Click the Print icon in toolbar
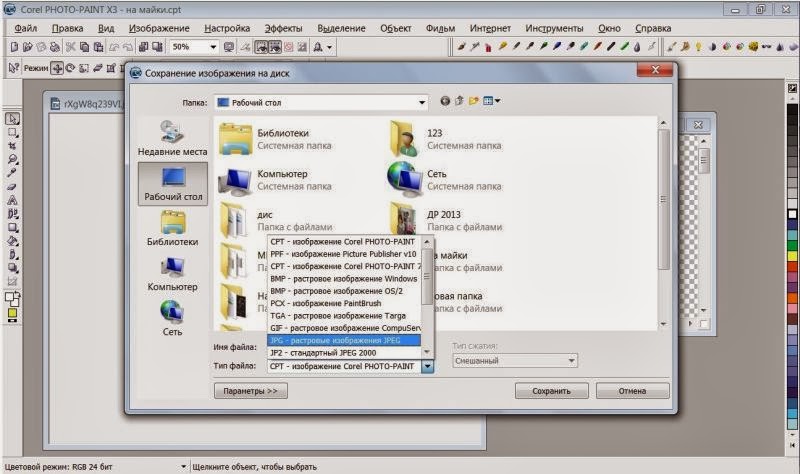This screenshot has width=800, height=474. click(55, 47)
